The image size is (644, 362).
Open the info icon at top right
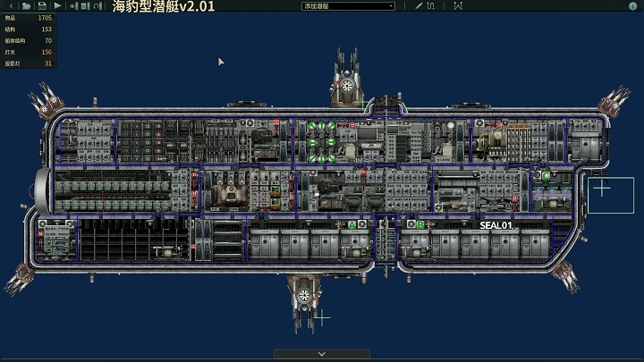click(633, 5)
